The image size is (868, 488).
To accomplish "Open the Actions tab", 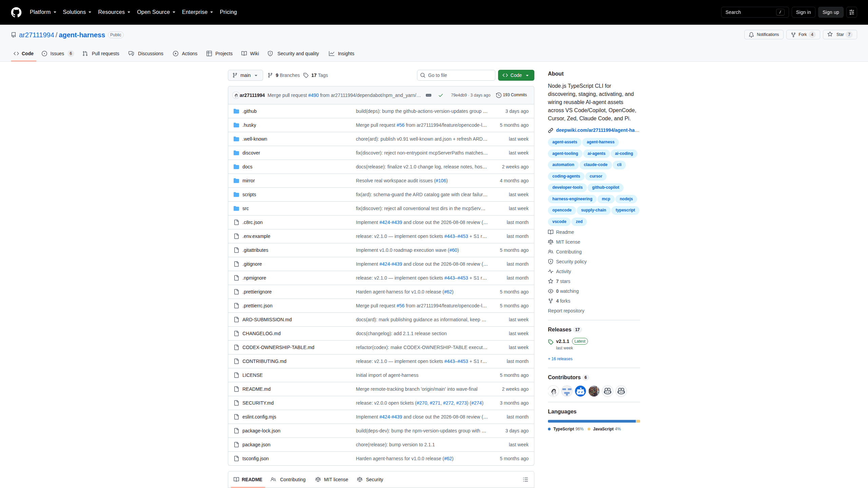I will click(185, 54).
